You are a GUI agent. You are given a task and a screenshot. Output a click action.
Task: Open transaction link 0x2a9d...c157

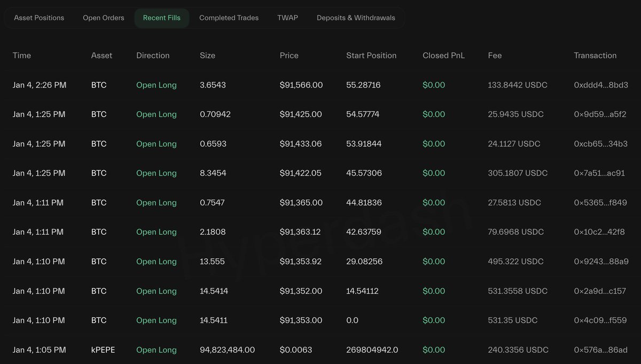pos(600,291)
